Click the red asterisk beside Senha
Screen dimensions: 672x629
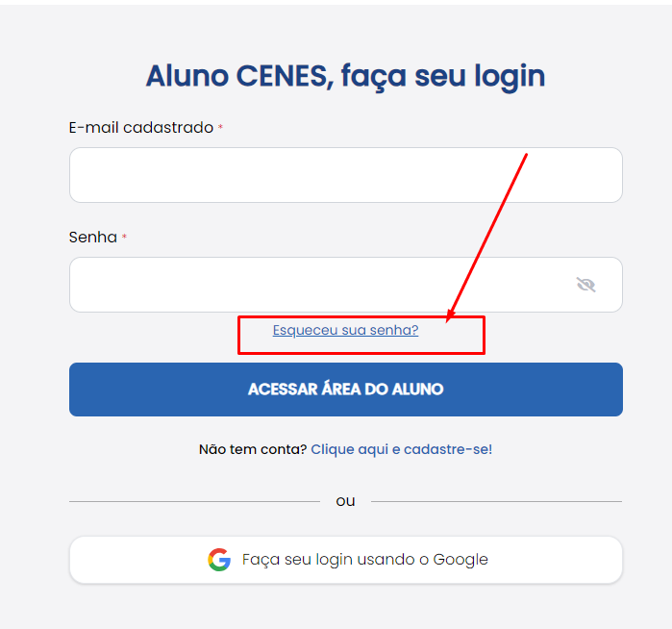[x=124, y=237]
